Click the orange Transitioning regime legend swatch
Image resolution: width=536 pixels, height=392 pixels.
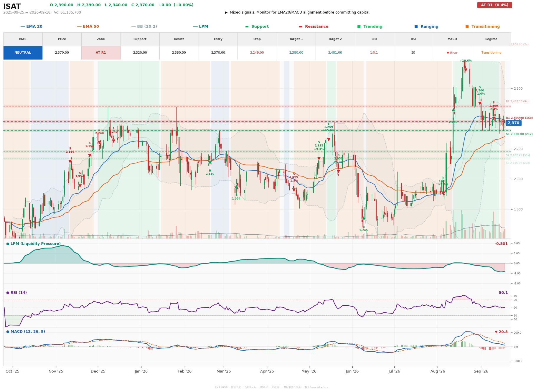pyautogui.click(x=467, y=27)
